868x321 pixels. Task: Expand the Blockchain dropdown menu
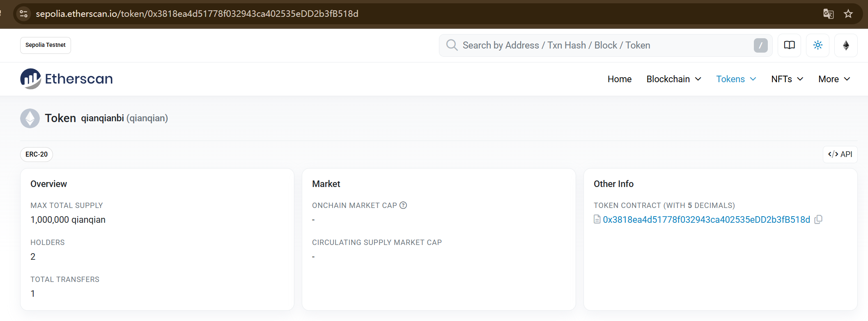point(674,79)
